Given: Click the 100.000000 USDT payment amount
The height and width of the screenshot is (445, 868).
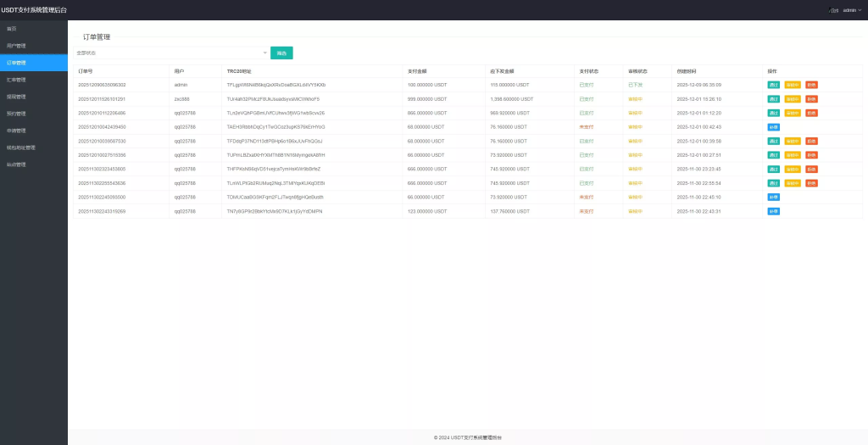Looking at the screenshot, I should click(x=427, y=85).
